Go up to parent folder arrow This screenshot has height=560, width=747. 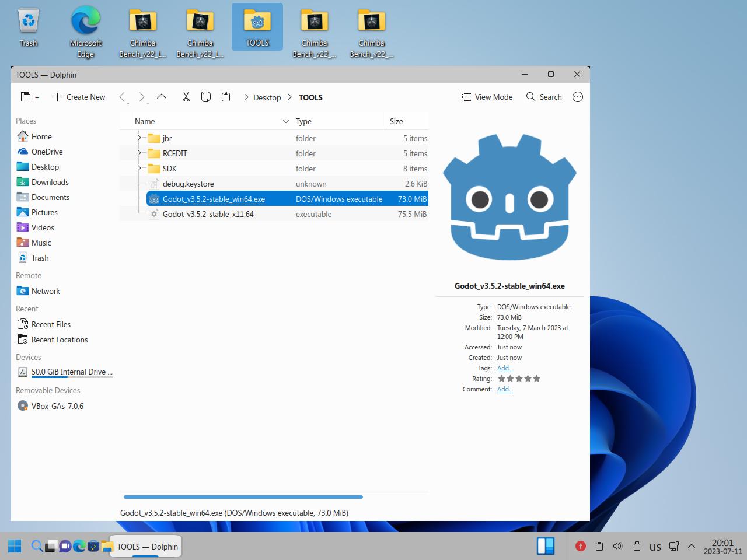tap(162, 97)
